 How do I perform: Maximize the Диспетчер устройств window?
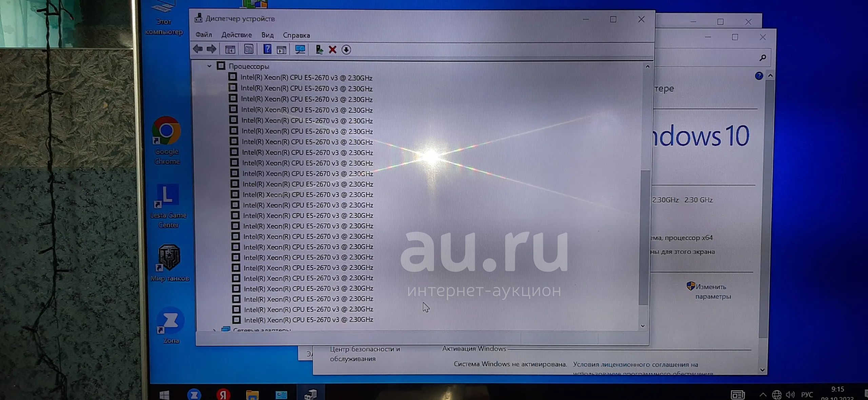[x=613, y=19]
